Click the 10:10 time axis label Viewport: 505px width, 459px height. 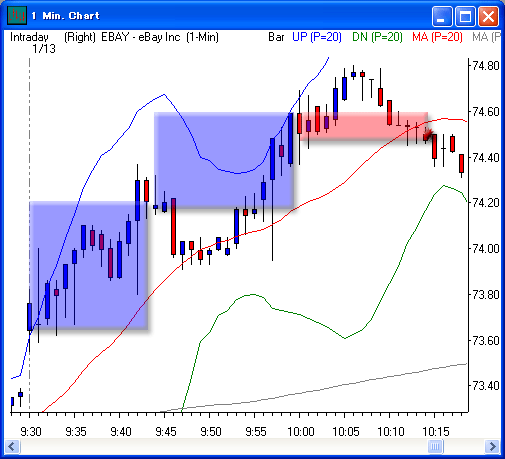tap(391, 432)
